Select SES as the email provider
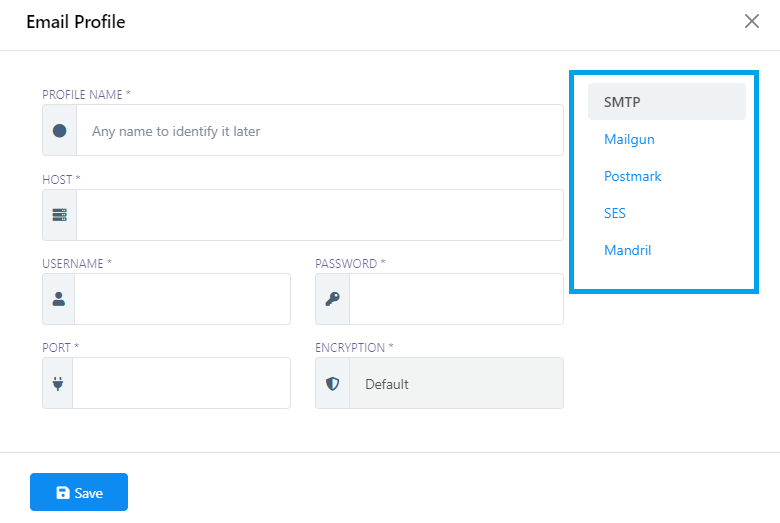The width and height of the screenshot is (780, 523). point(615,213)
